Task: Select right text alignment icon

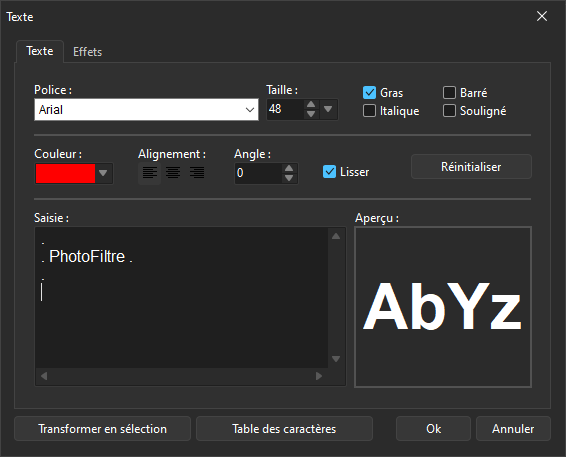Action: coord(197,173)
